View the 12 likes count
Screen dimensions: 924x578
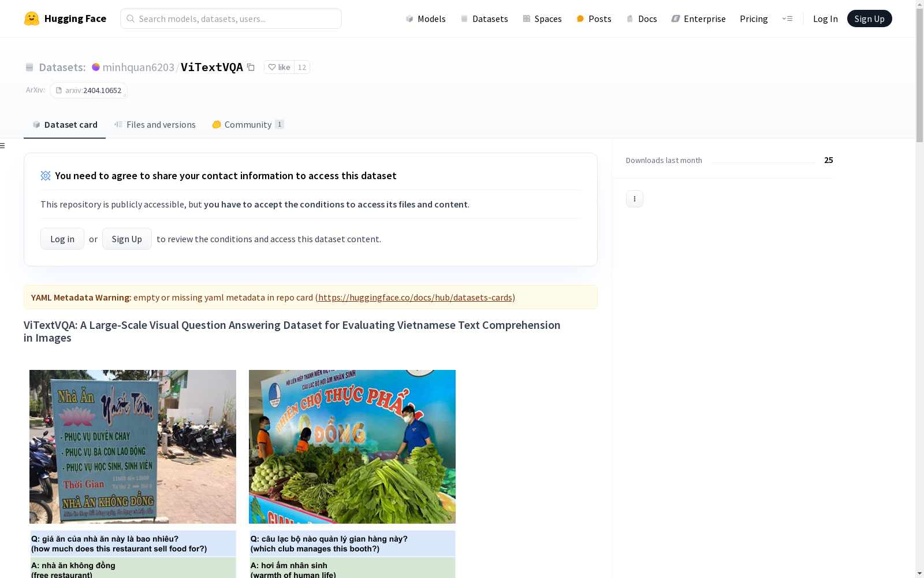coord(302,67)
